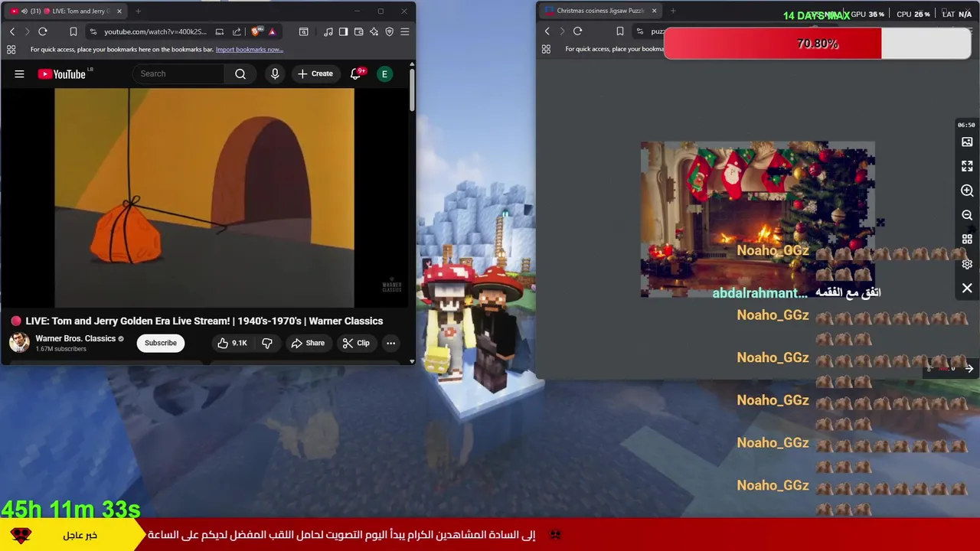This screenshot has width=980, height=551.
Task: Toggle puzzle fullscreen arrows icon
Action: click(967, 166)
